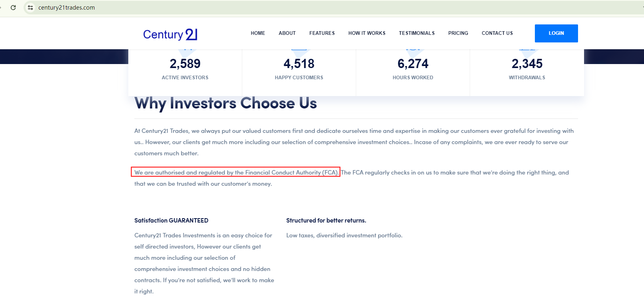Open the HOME menu item
The height and width of the screenshot is (299, 644).
coord(258,33)
